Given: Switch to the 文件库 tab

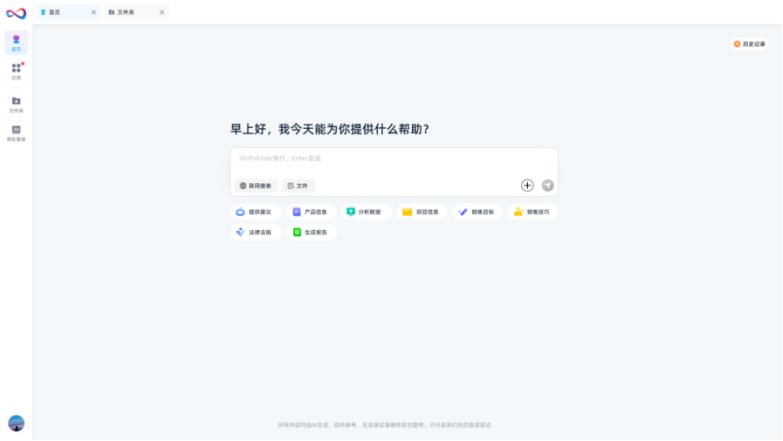Looking at the screenshot, I should (128, 12).
